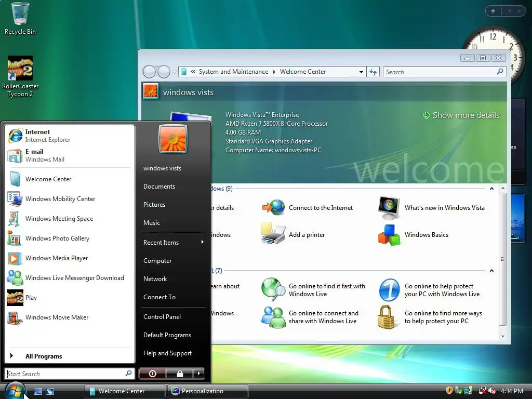Expand All Programs list
This screenshot has width=532, height=399.
coord(70,356)
